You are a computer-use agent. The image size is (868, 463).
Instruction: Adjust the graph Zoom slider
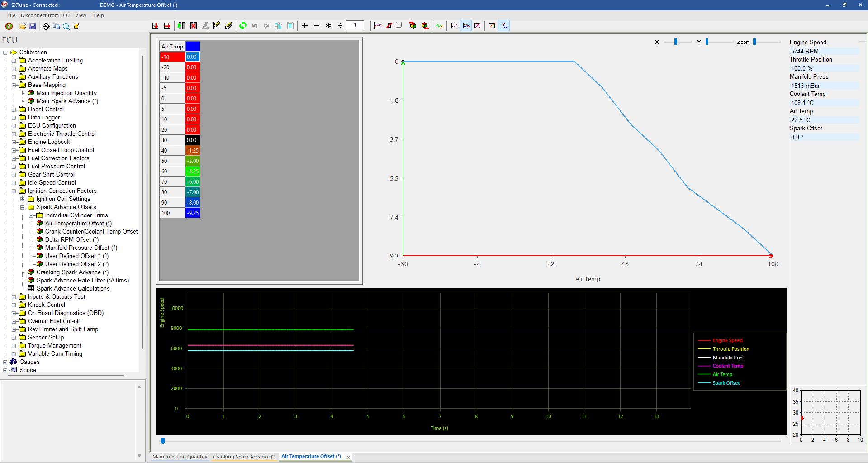[x=754, y=42]
